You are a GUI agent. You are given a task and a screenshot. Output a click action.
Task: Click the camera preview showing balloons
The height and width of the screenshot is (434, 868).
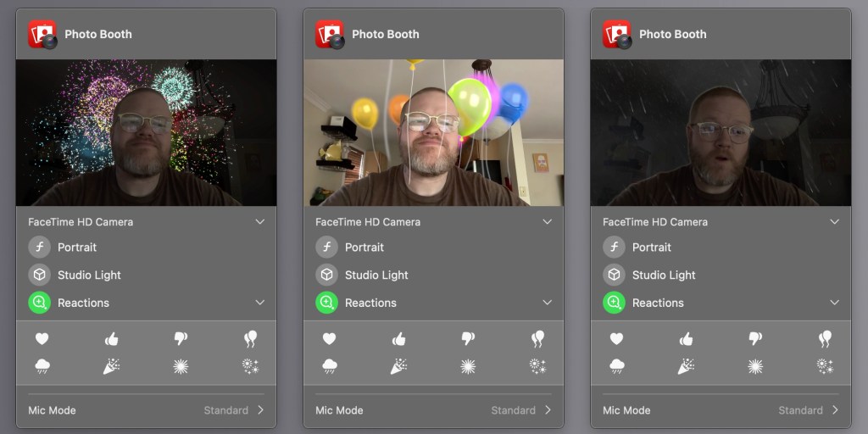point(433,132)
